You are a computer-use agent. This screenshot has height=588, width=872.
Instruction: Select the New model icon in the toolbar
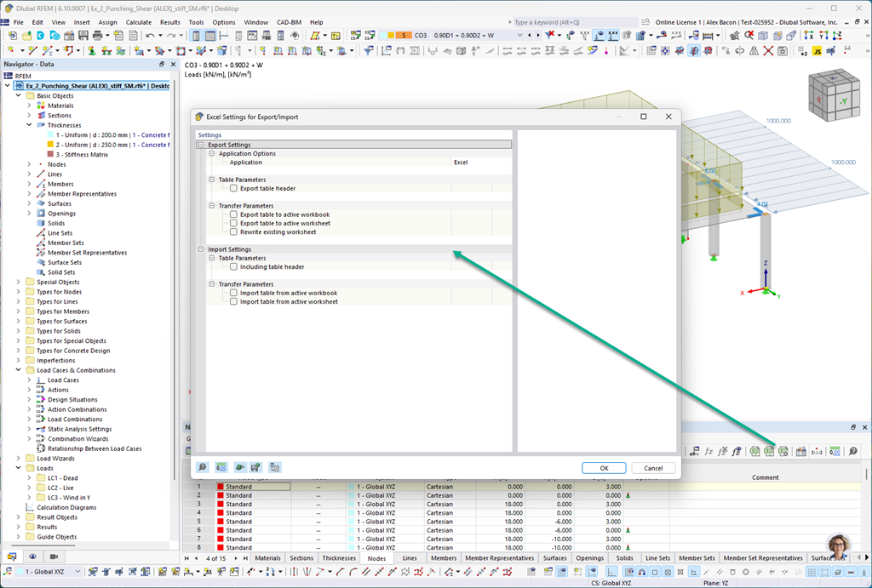pos(12,35)
